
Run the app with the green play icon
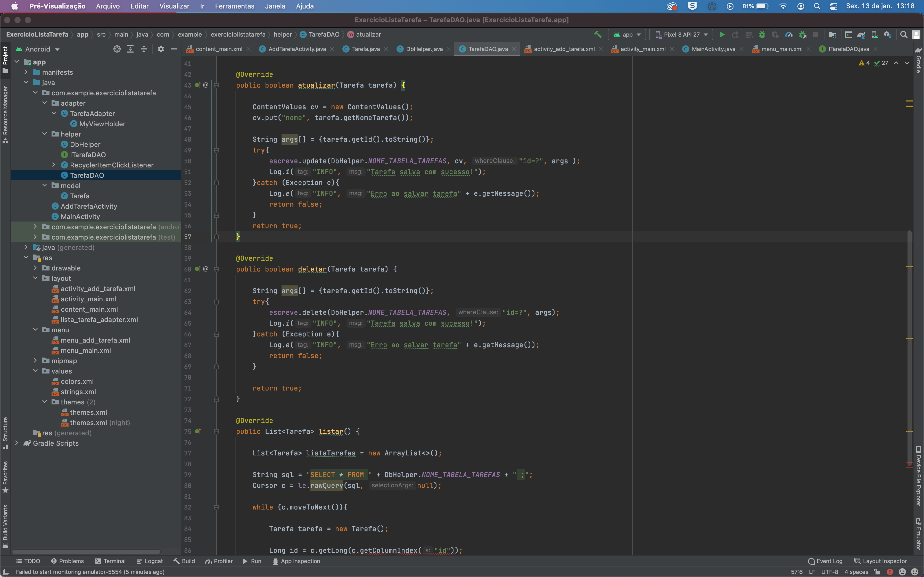tap(722, 34)
